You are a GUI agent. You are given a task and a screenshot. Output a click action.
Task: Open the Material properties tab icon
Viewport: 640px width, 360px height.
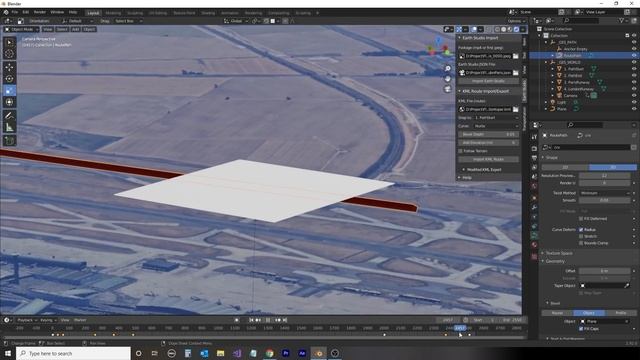534,245
